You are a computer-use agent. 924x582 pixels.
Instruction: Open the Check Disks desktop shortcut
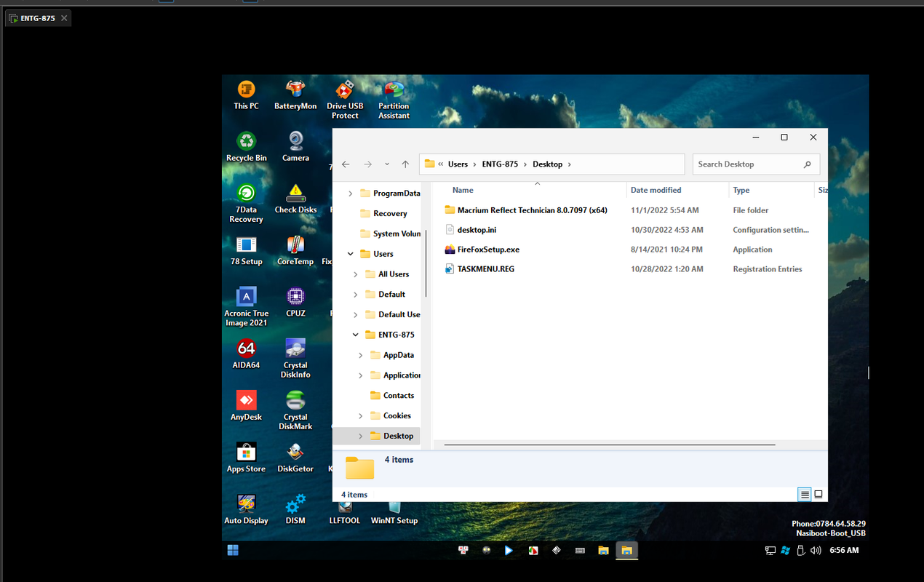[295, 199]
